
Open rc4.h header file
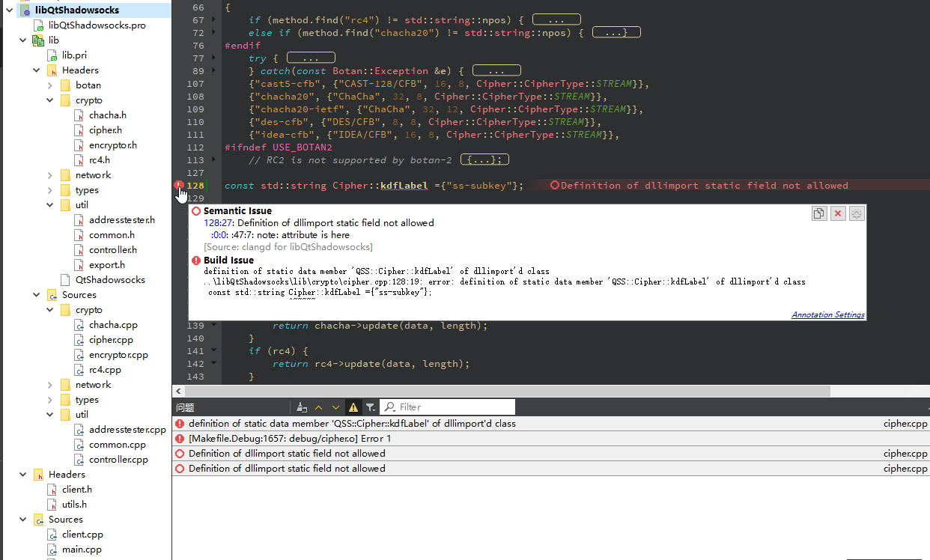click(99, 160)
